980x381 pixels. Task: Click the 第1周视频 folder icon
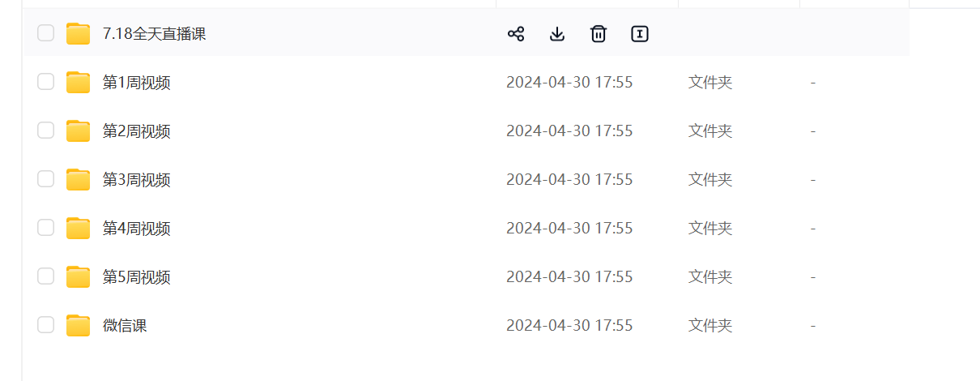(x=79, y=83)
